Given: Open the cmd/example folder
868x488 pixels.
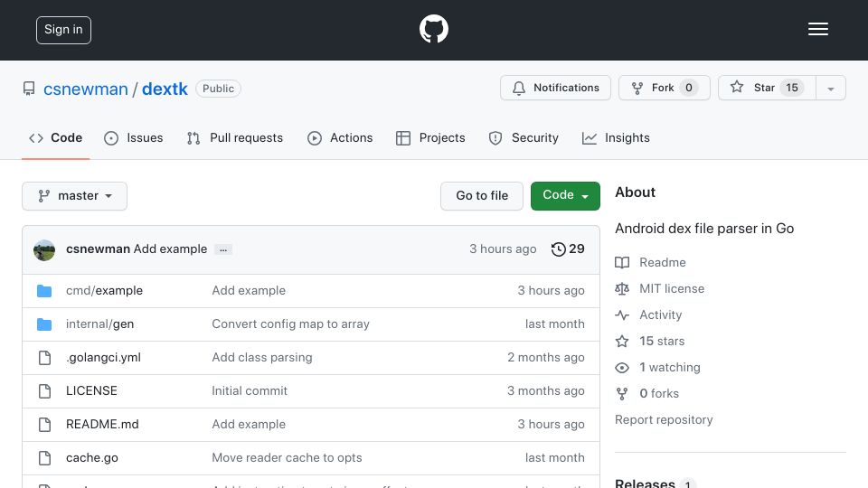Looking at the screenshot, I should pos(104,290).
